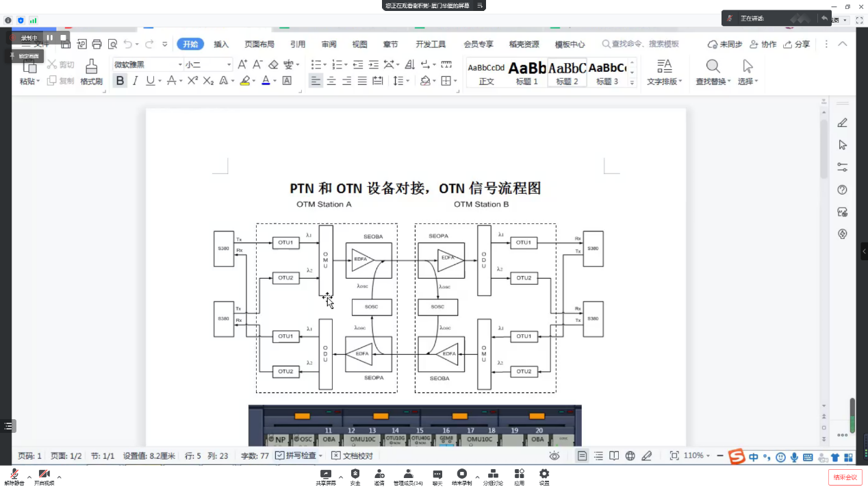The height and width of the screenshot is (489, 868).
Task: Click the bulleted list icon
Action: pos(316,64)
